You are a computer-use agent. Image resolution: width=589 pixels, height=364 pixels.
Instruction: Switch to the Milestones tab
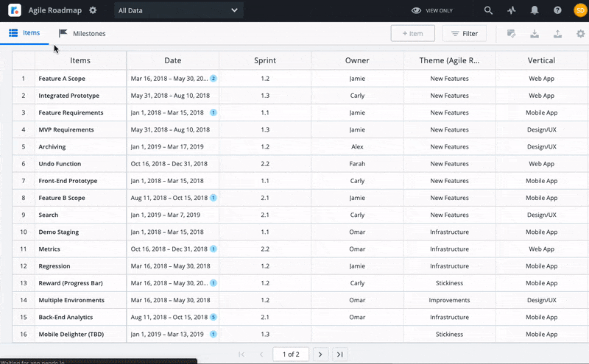coord(82,34)
